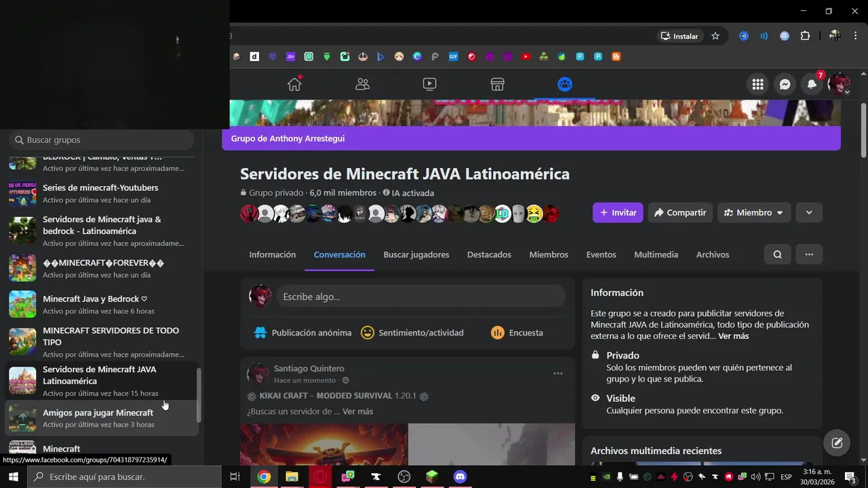Open 'Minecraft Java y Bedrock' group
Viewport: 868px width, 488px height.
(x=102, y=304)
